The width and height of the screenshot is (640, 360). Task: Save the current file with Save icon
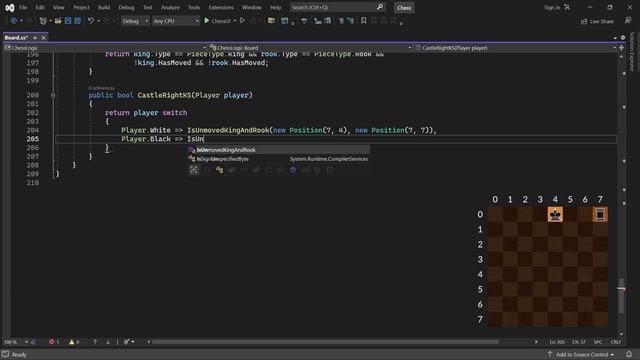pos(68,21)
